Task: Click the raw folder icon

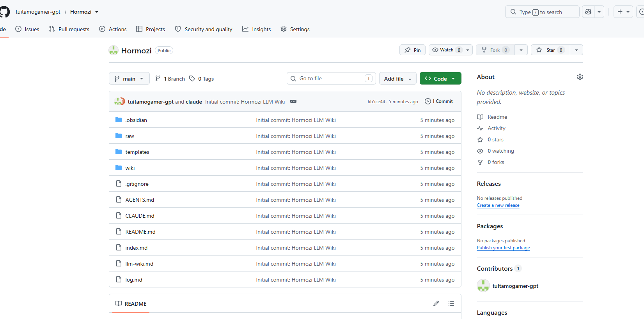Action: [x=119, y=136]
